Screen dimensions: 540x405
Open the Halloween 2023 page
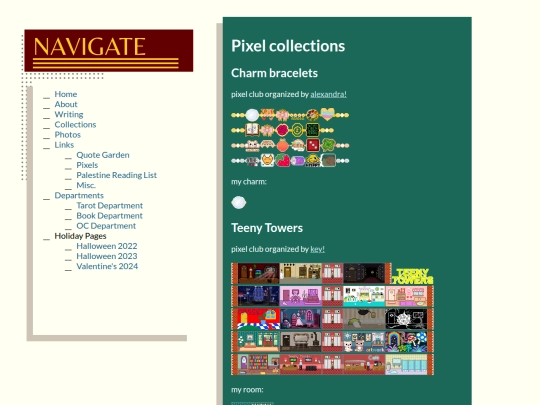(x=107, y=256)
